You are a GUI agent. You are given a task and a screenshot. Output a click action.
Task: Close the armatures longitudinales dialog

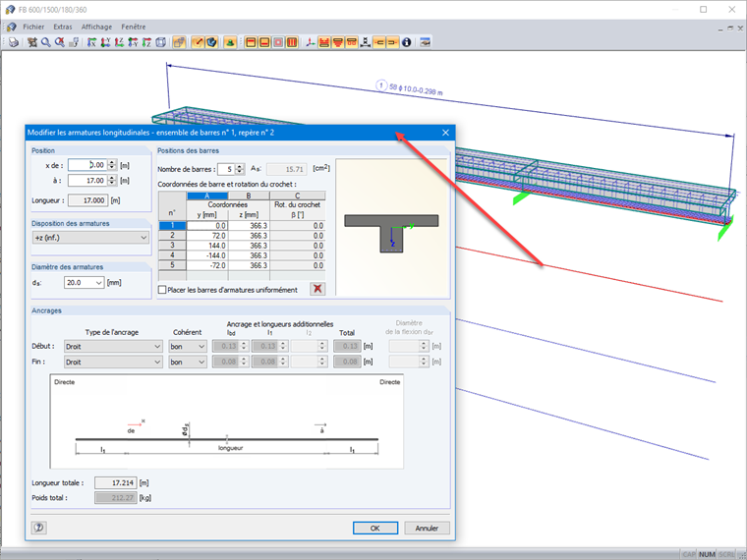[x=445, y=133]
